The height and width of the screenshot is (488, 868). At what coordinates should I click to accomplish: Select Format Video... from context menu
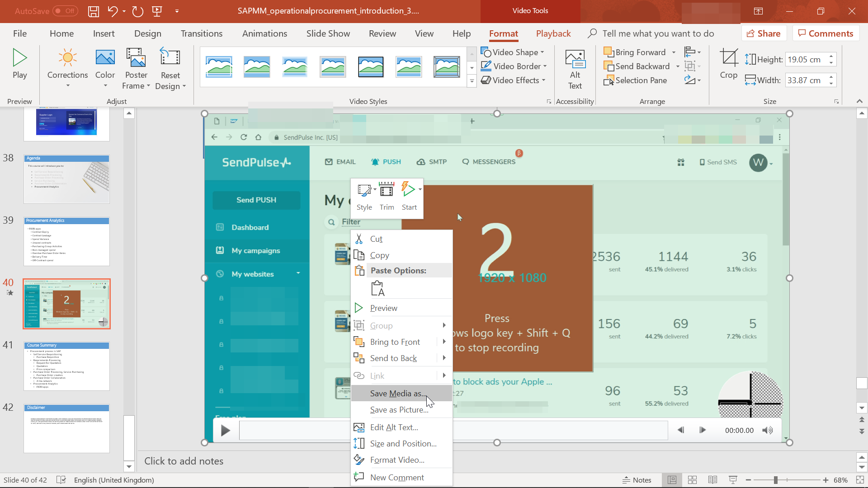tap(397, 460)
